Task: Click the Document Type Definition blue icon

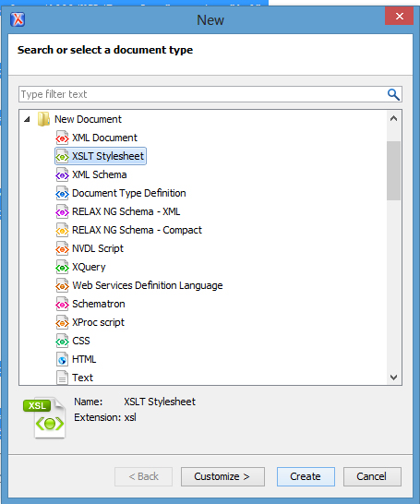Action: 62,193
